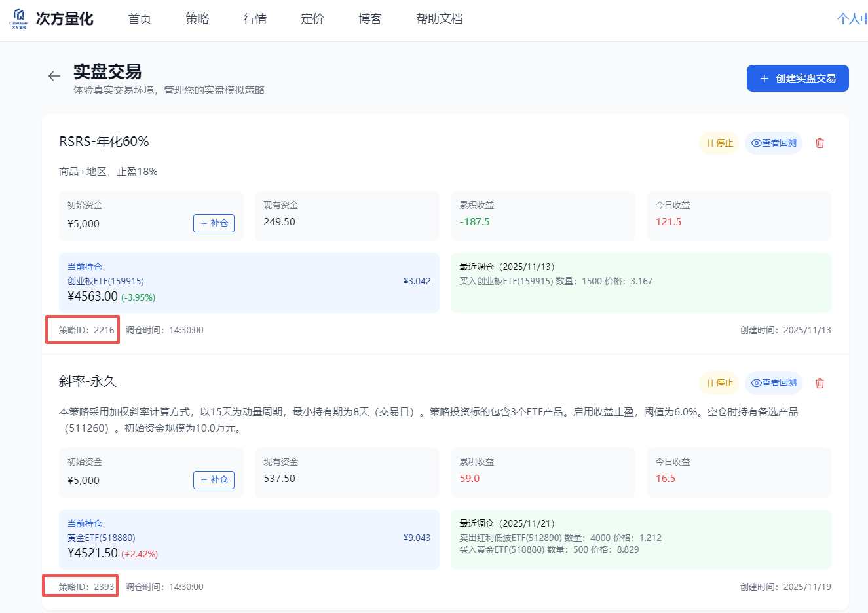Open the 博客 menu item

pos(370,19)
